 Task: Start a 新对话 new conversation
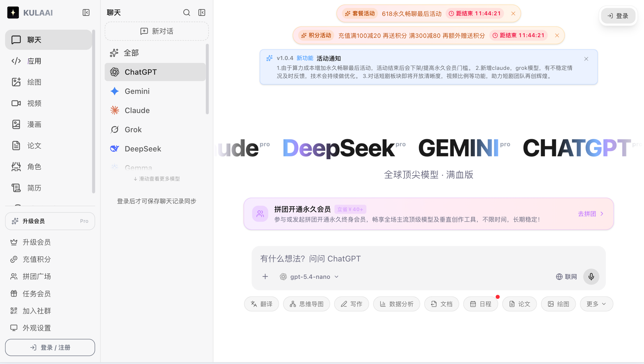pyautogui.click(x=157, y=31)
